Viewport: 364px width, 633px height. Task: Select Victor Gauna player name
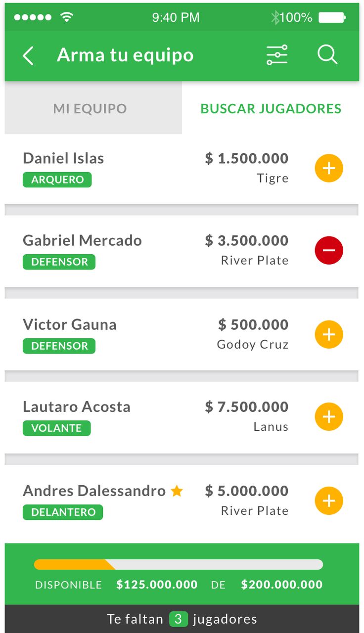point(70,324)
